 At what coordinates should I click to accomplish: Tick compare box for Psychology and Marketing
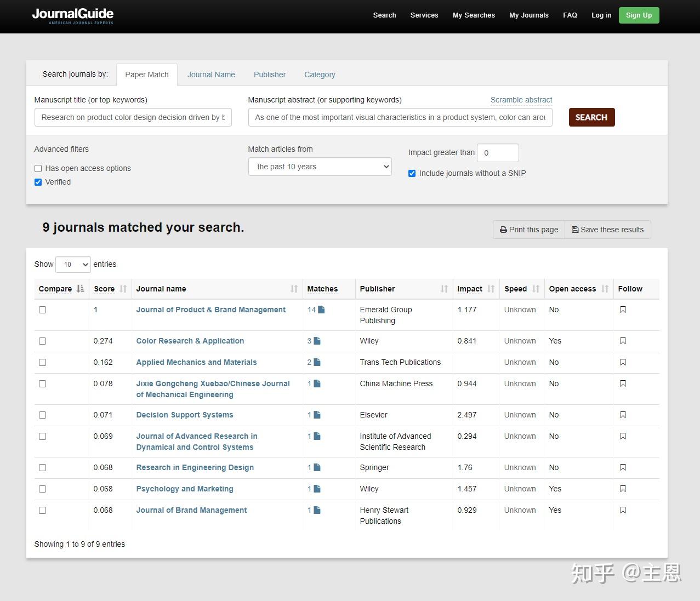(x=42, y=489)
